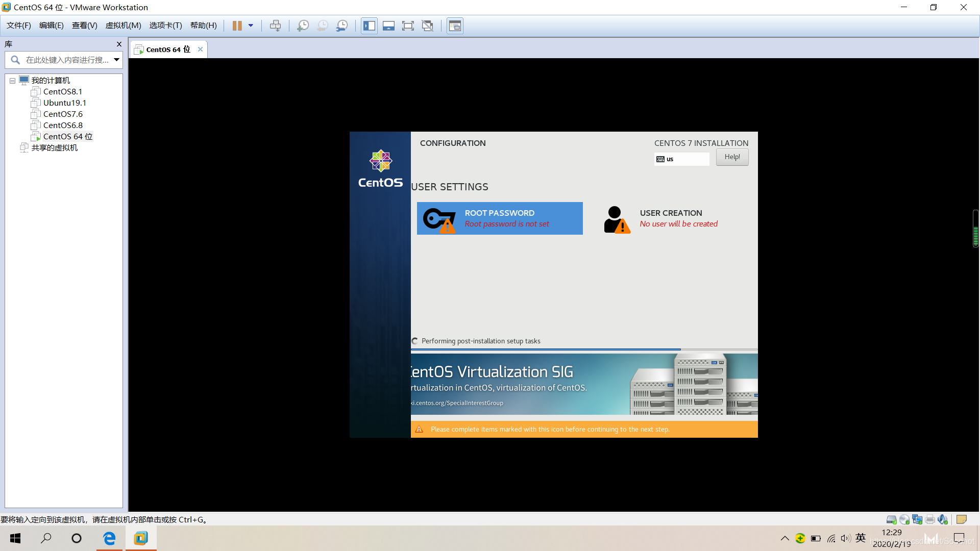Click the hard disk status icon
Screen dimensions: 980x551
point(891,519)
